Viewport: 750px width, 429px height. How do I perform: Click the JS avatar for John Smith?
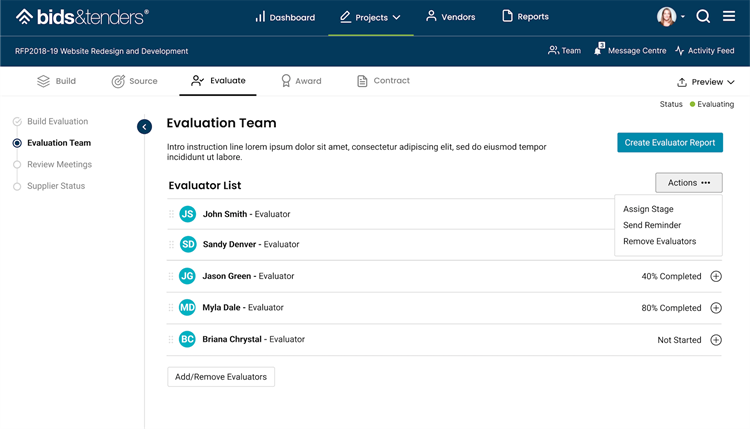pos(187,214)
